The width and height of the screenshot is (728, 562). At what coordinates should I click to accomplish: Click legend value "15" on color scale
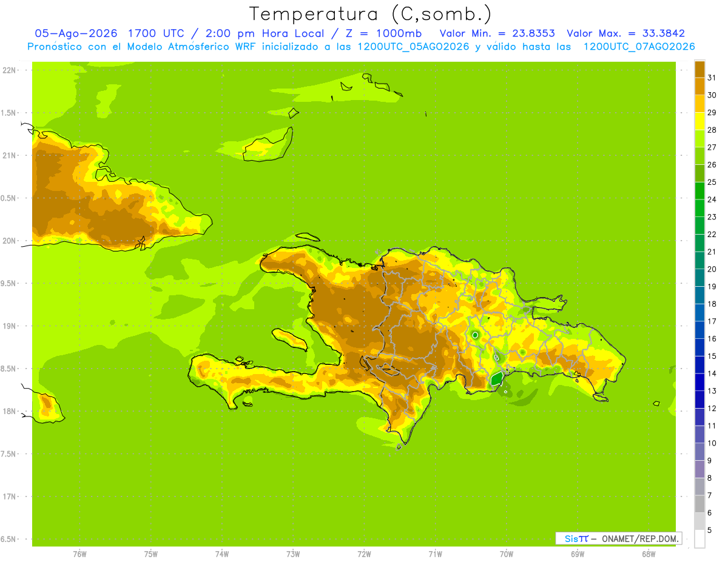coord(712,356)
